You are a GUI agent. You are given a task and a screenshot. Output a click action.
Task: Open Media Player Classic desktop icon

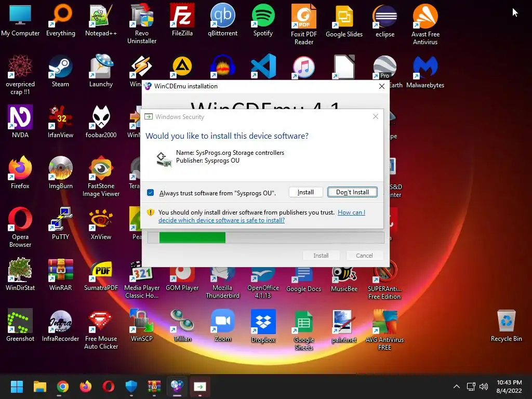click(142, 280)
